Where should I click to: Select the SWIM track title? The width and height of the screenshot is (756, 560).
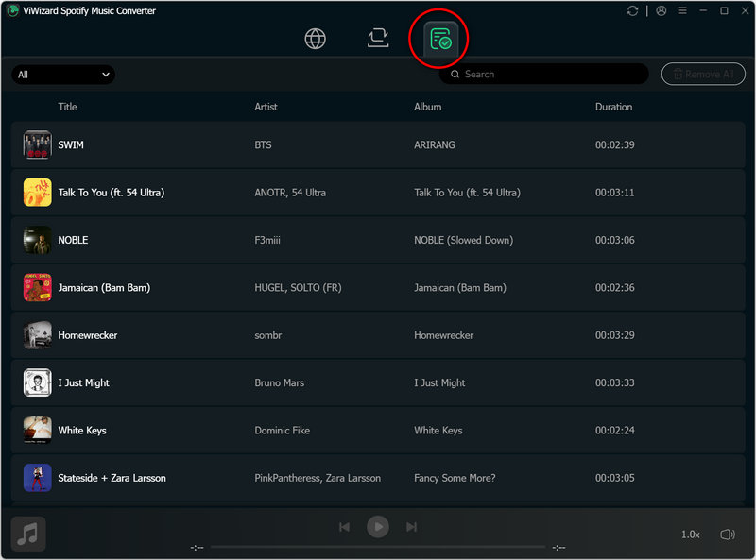coord(70,145)
